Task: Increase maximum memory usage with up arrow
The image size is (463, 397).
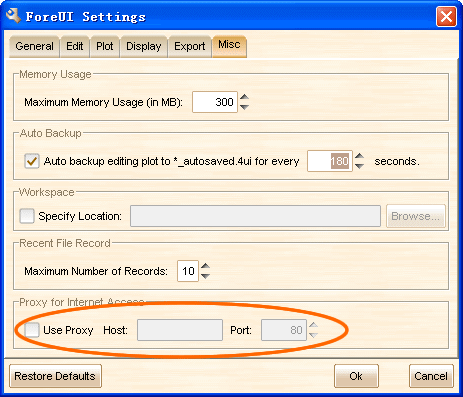Action: (244, 97)
